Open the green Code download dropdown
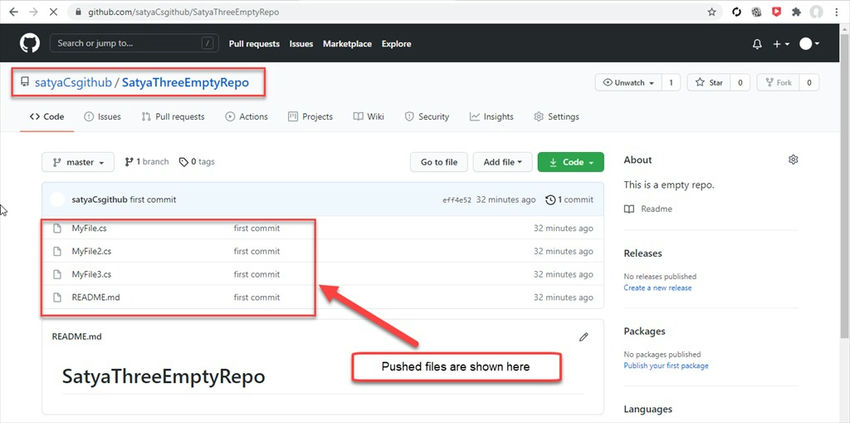The height and width of the screenshot is (423, 850). tap(571, 162)
